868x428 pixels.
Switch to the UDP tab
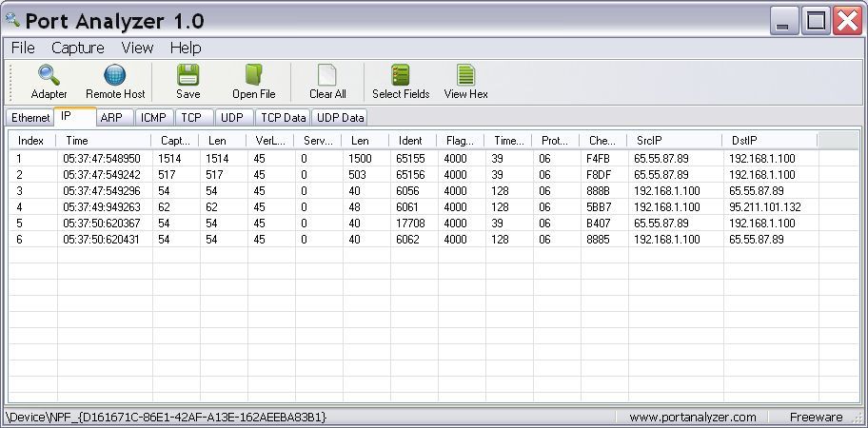pyautogui.click(x=235, y=118)
